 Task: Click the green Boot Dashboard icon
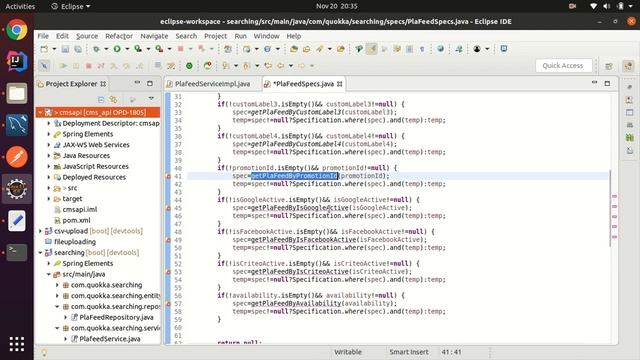(189, 66)
